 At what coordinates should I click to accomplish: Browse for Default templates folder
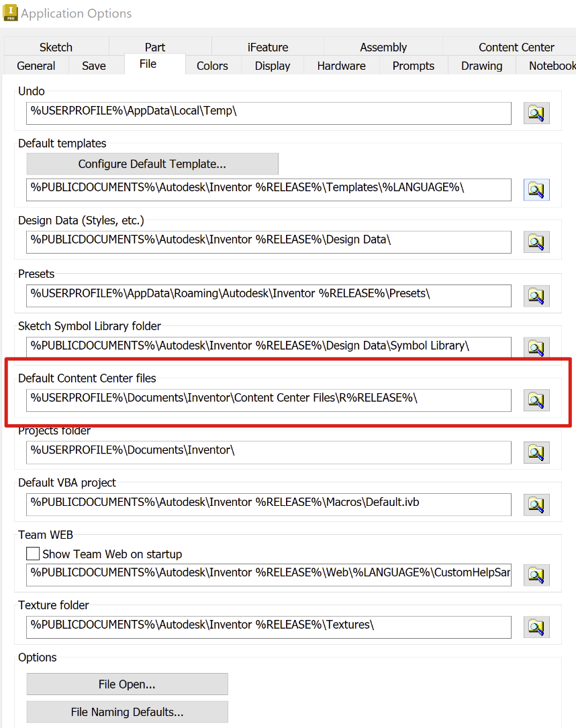536,190
